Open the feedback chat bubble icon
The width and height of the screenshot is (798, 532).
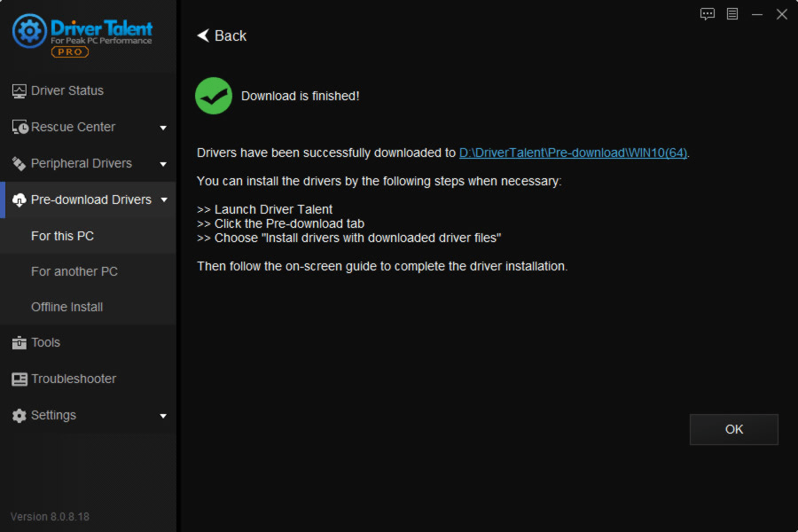click(x=708, y=14)
